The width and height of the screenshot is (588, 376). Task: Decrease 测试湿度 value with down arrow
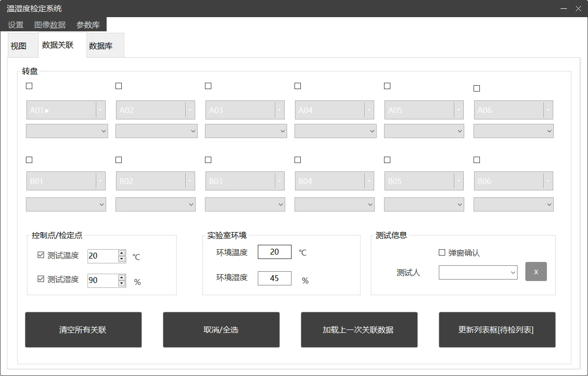pos(122,283)
